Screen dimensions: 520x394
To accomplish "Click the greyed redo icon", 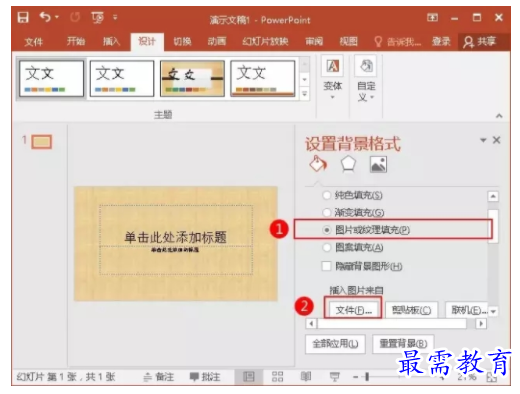I will coord(75,17).
